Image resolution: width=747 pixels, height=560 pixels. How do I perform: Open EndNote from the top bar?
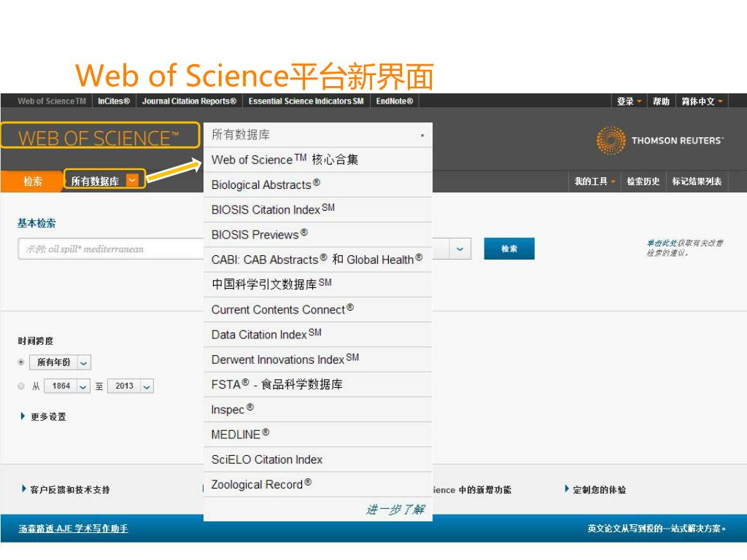click(395, 101)
